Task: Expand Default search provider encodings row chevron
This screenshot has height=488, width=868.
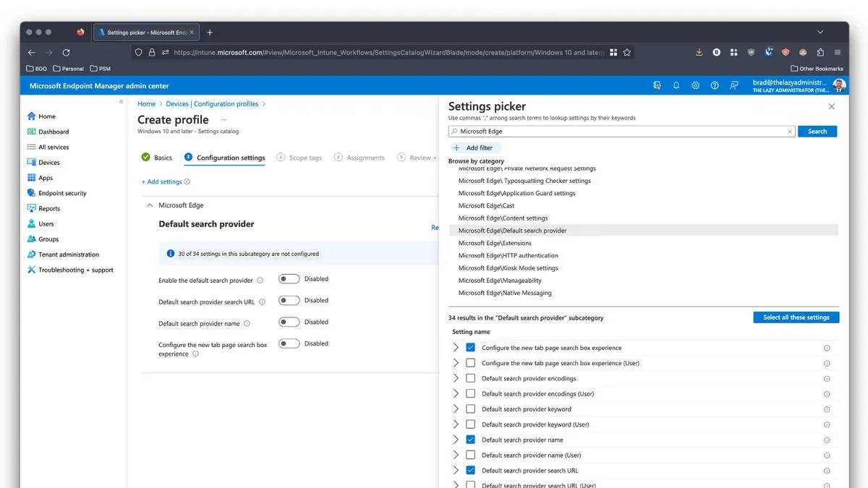Action: [x=456, y=378]
